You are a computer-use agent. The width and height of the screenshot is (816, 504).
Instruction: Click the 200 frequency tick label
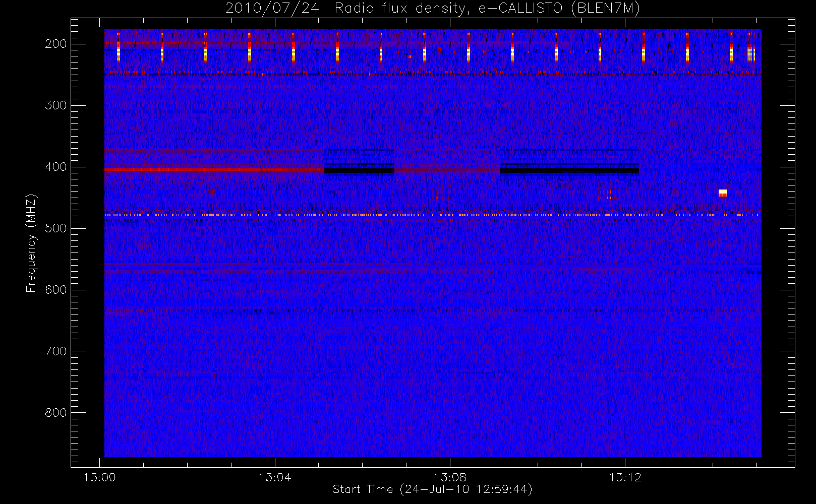[56, 44]
